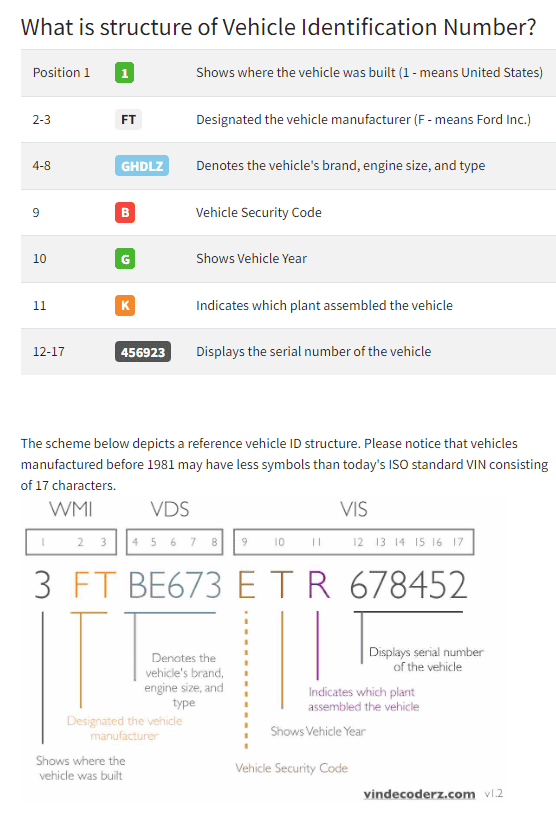Click the '678452' serial digits in diagram

408,585
